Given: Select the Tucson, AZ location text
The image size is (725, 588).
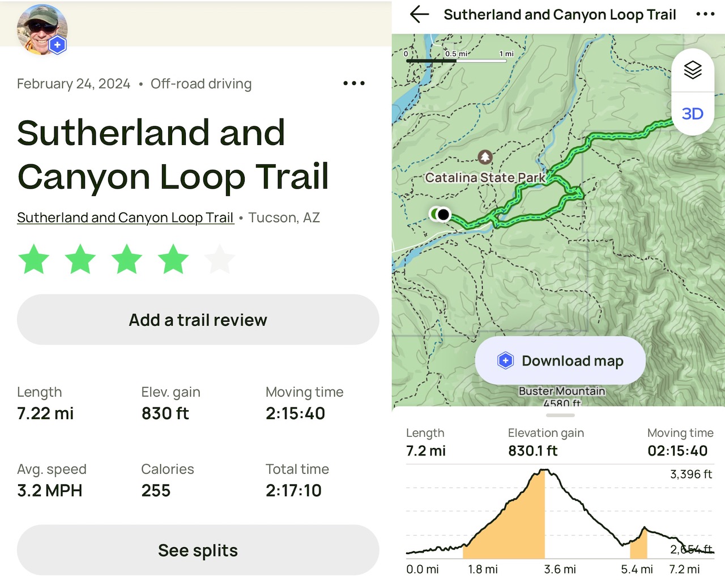Looking at the screenshot, I should click(284, 218).
